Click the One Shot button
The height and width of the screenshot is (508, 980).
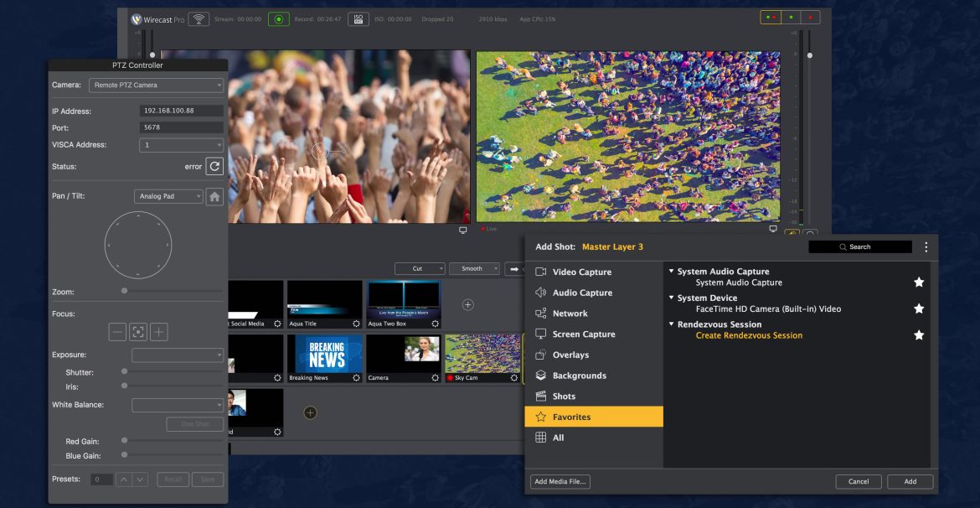195,424
